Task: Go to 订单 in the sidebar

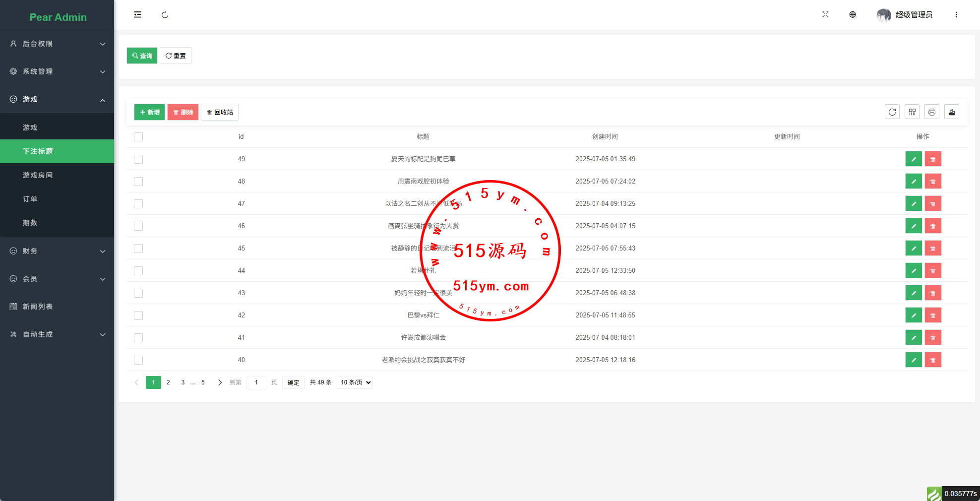Action: (x=30, y=199)
